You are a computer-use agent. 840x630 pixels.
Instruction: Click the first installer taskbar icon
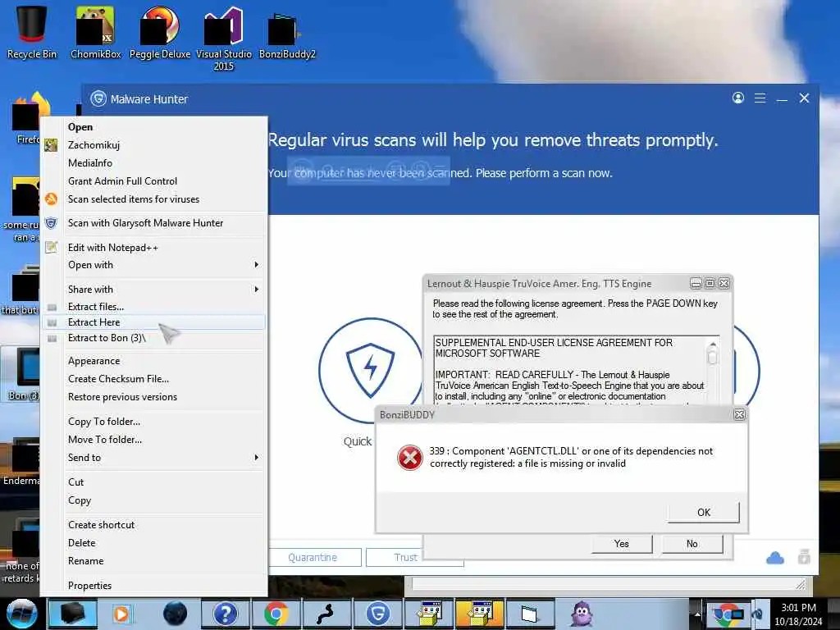[428, 614]
